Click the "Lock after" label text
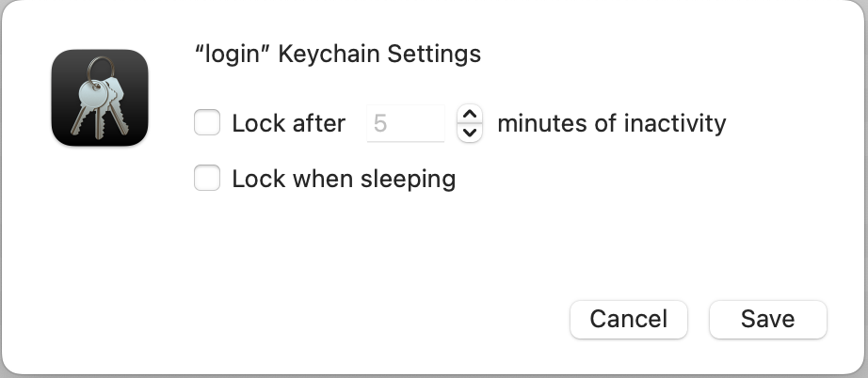This screenshot has width=868, height=378. click(x=288, y=123)
